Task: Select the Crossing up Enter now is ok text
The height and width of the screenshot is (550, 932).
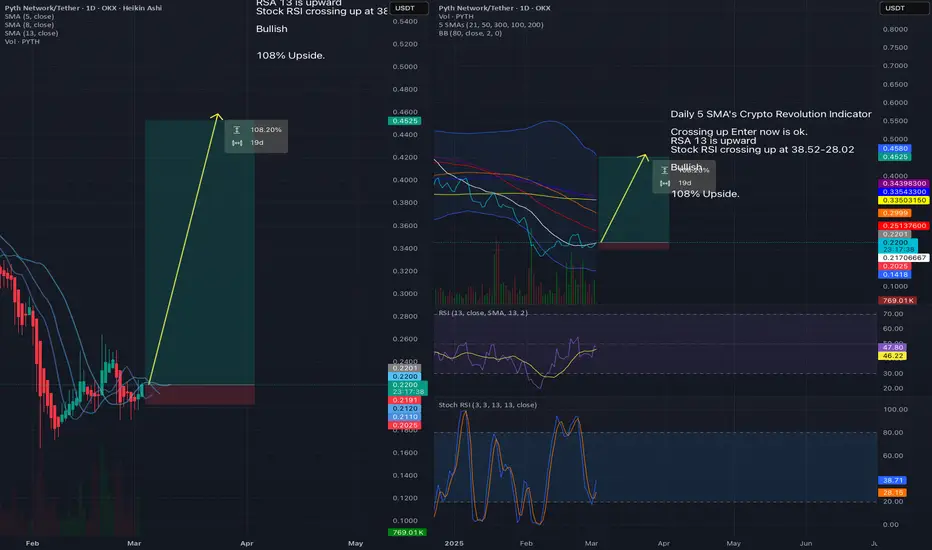Action: (739, 132)
